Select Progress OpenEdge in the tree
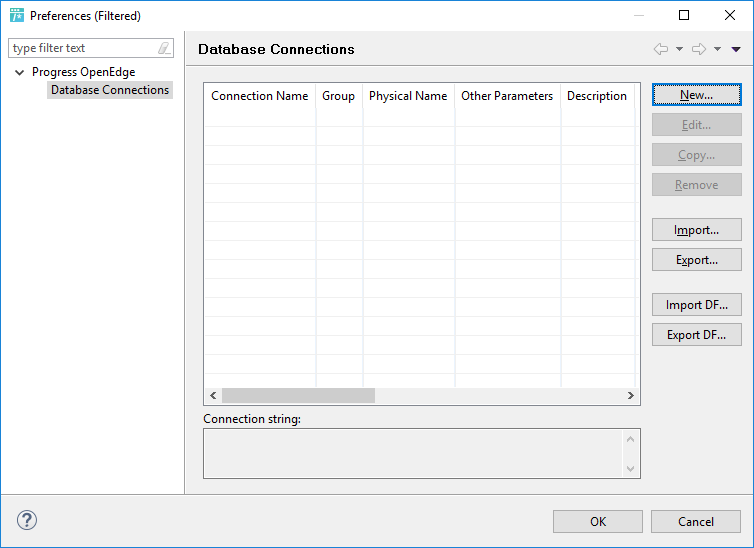The height and width of the screenshot is (548, 754). [84, 72]
